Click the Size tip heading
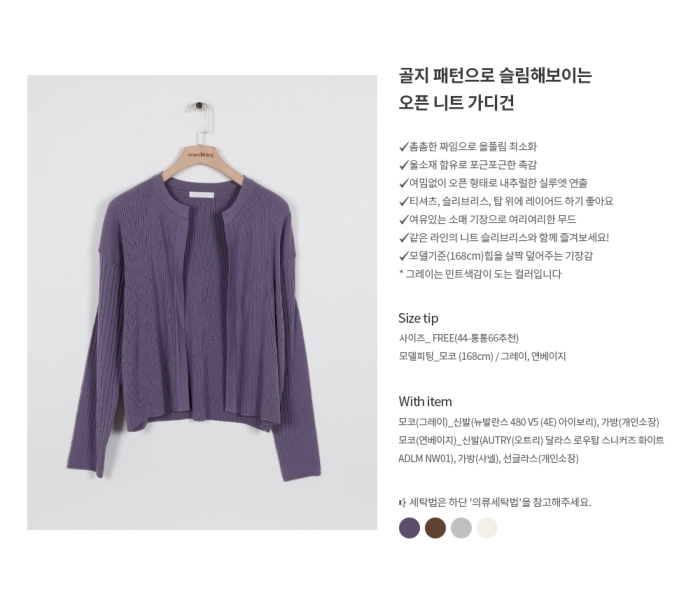 (x=418, y=318)
